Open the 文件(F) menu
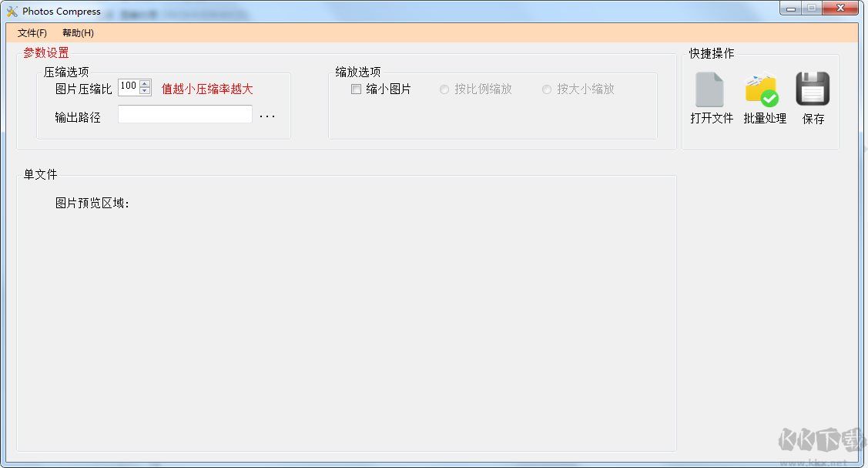This screenshot has width=868, height=468. point(32,33)
